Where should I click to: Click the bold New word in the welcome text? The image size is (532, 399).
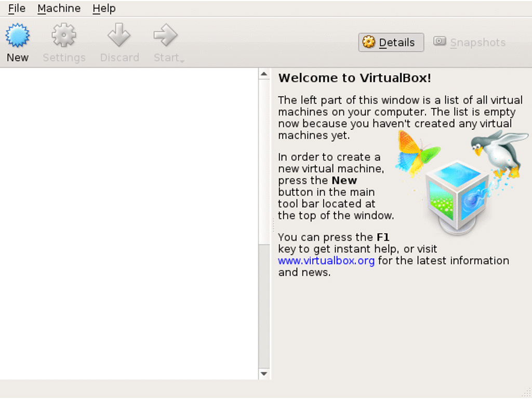coord(344,180)
